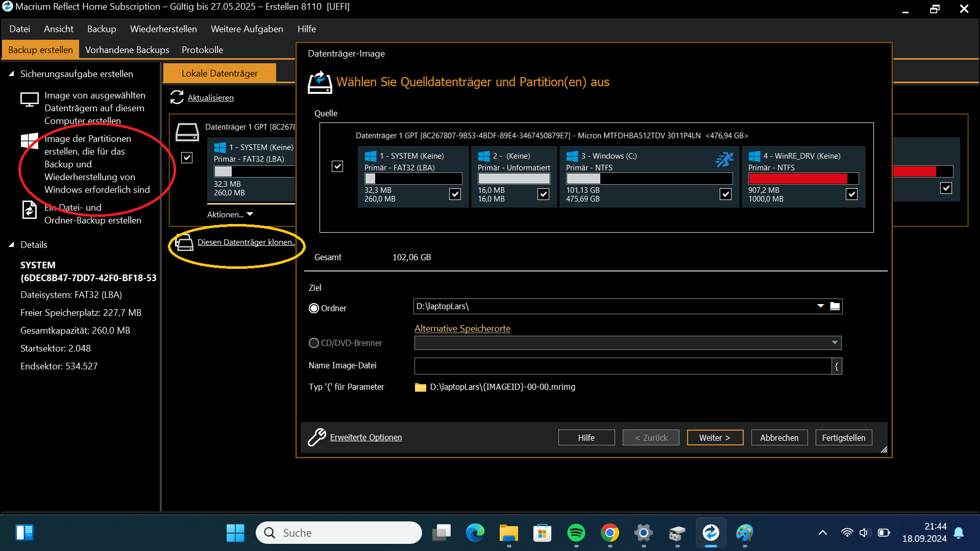This screenshot has height=551, width=980.
Task: Click the curly brace parameter button
Action: pyautogui.click(x=837, y=366)
